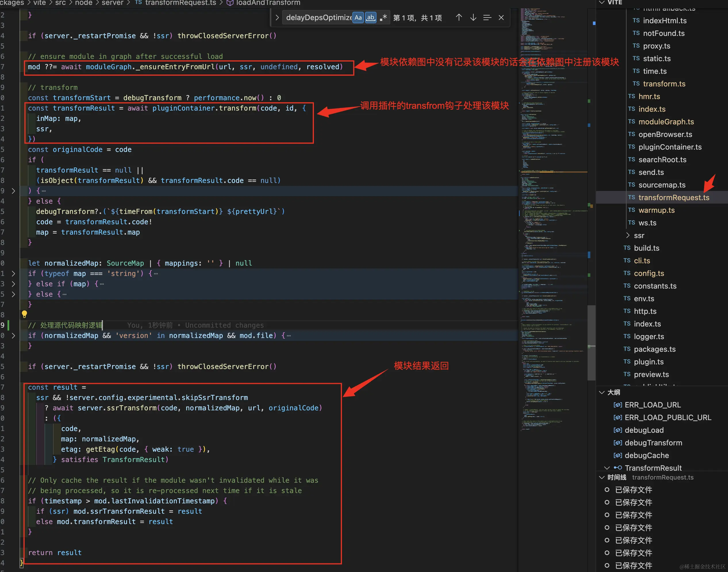Click the find input field
This screenshot has height=572, width=728.
pyautogui.click(x=318, y=18)
